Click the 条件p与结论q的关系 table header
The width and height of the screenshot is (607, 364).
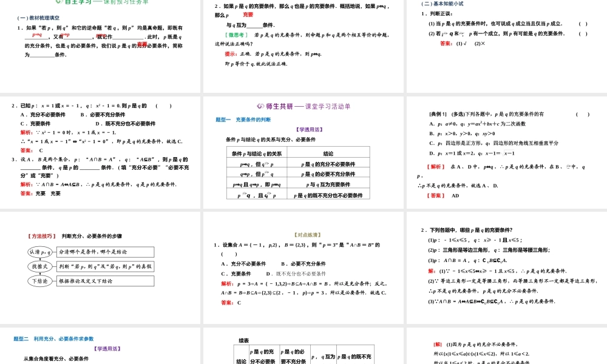(258, 153)
